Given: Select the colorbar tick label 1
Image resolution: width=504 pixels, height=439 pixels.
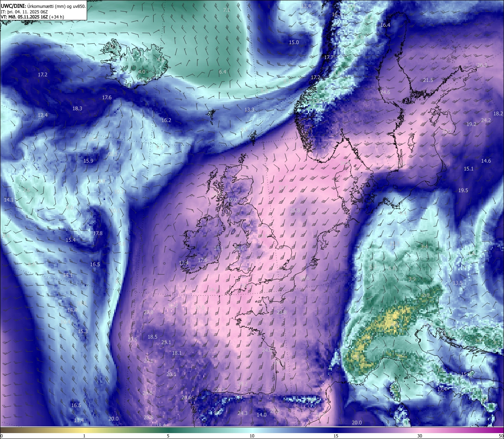Looking at the screenshot, I should tap(84, 436).
